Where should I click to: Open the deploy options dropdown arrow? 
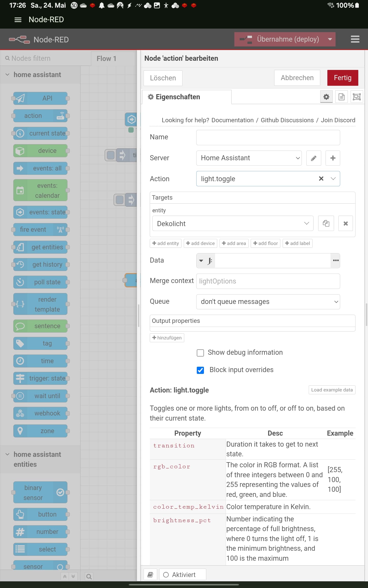[x=330, y=39]
